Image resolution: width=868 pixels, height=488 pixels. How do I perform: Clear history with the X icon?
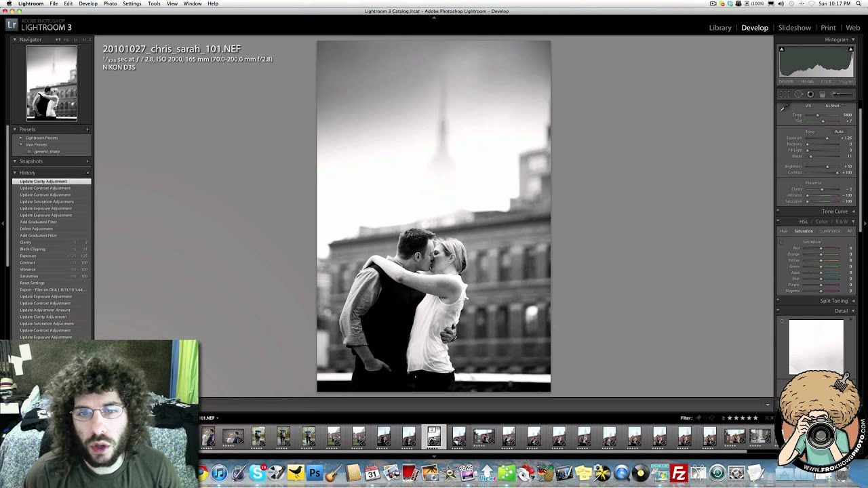tap(87, 173)
